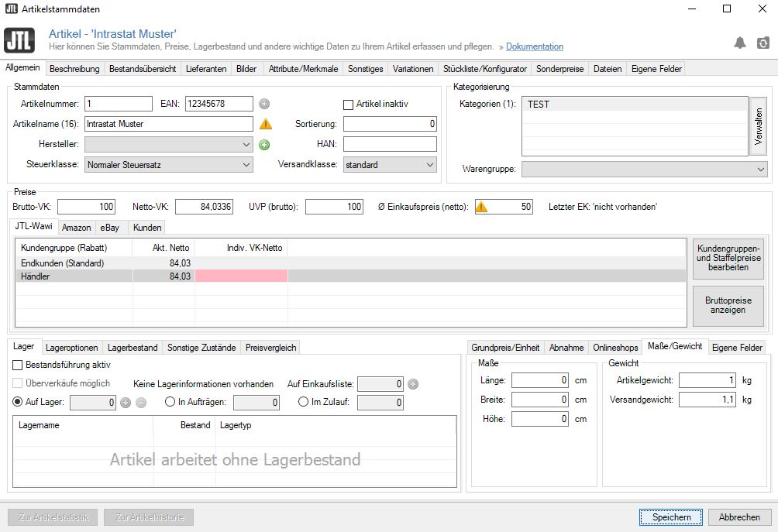Open the Abnahme tab
Screen dimensions: 778x532
click(x=566, y=348)
